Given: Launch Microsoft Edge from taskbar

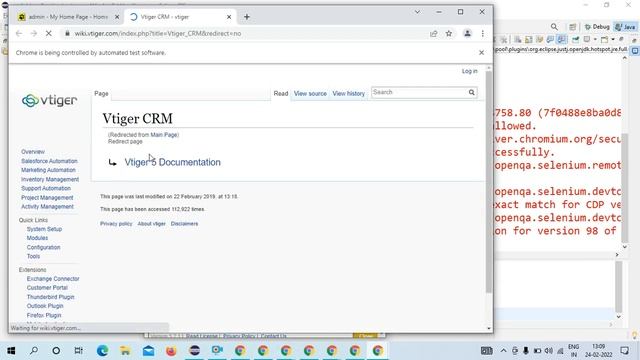Looking at the screenshot, I should click(102, 351).
